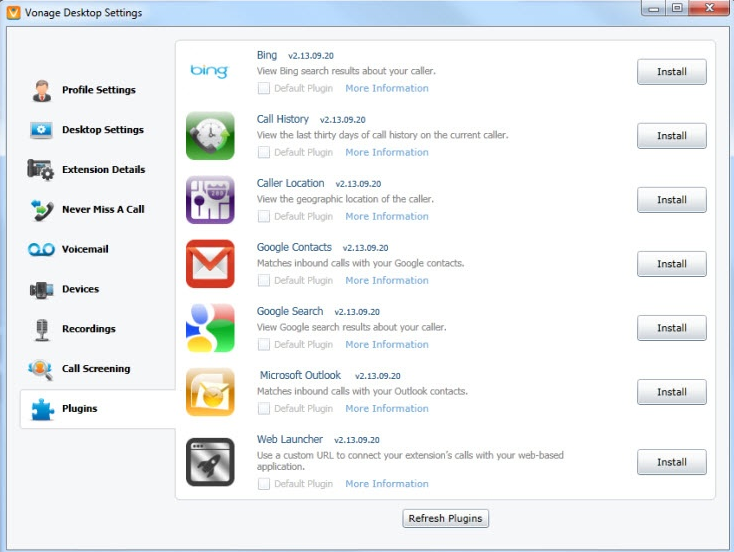734x552 pixels.
Task: Click 'View Bing search results about your caller.'
Action: [x=346, y=71]
